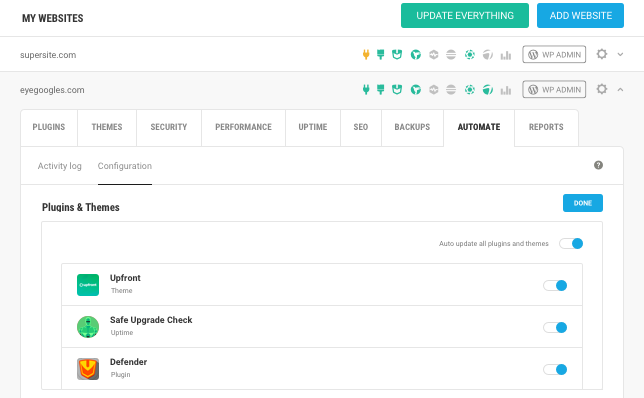The height and width of the screenshot is (398, 644).
Task: Switch to the Security tab
Action: point(169,127)
